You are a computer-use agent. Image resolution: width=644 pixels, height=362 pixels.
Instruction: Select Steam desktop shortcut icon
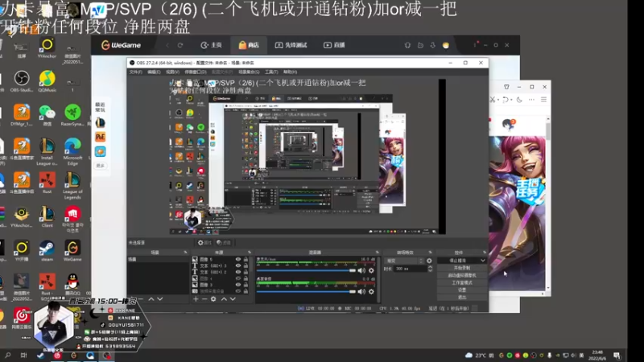point(47,251)
